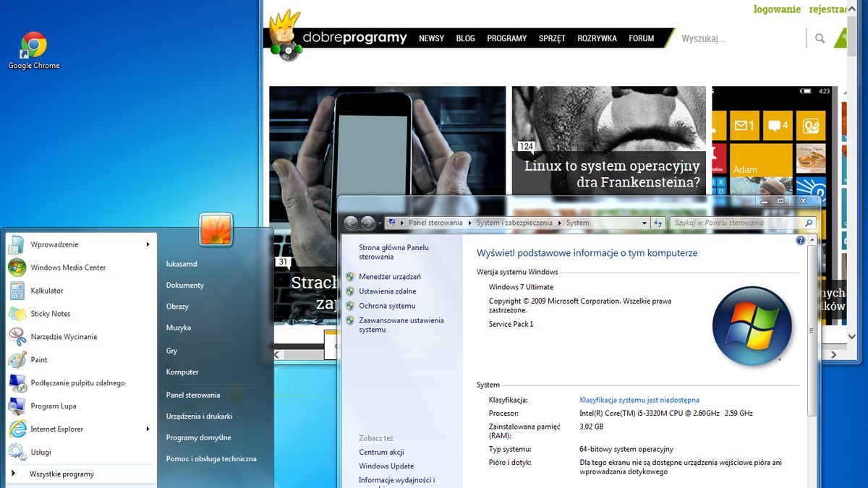Click the user account flower picture
The image size is (868, 488).
[216, 230]
